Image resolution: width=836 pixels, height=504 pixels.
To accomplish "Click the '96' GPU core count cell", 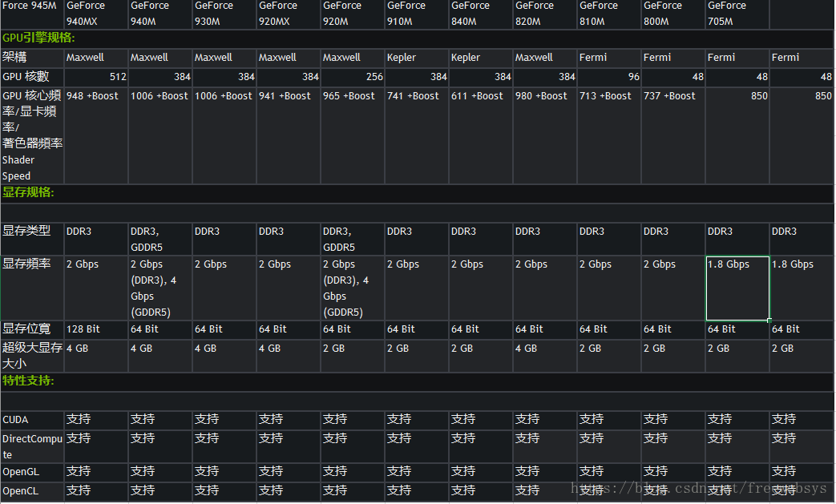I will (x=609, y=77).
